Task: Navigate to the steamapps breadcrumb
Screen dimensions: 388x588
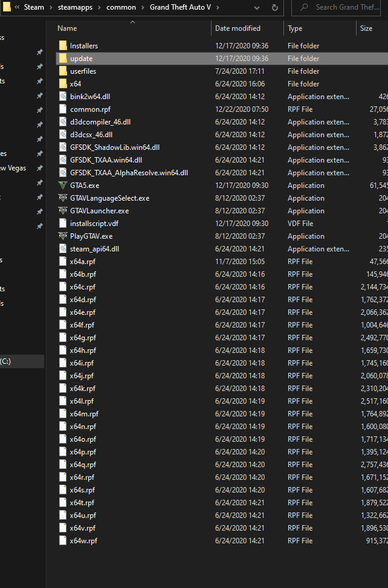Action: [x=75, y=7]
